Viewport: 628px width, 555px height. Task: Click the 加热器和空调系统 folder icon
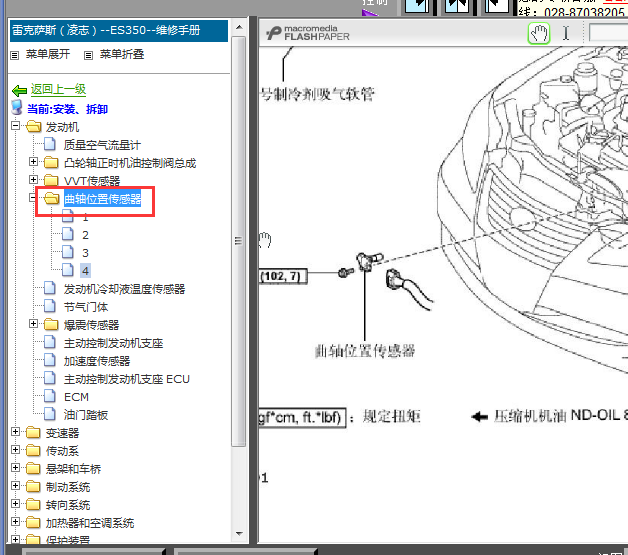coord(33,523)
